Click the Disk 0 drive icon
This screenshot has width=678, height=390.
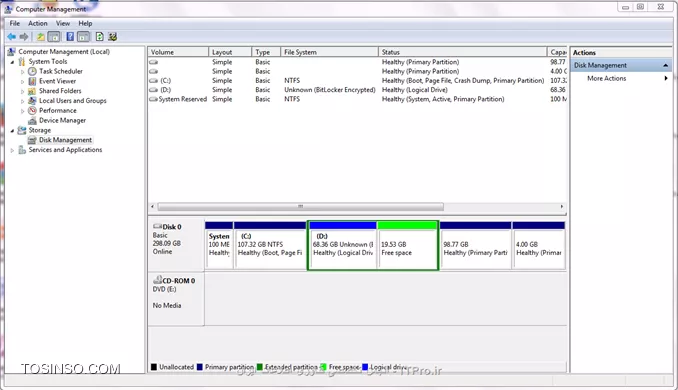[x=157, y=226]
